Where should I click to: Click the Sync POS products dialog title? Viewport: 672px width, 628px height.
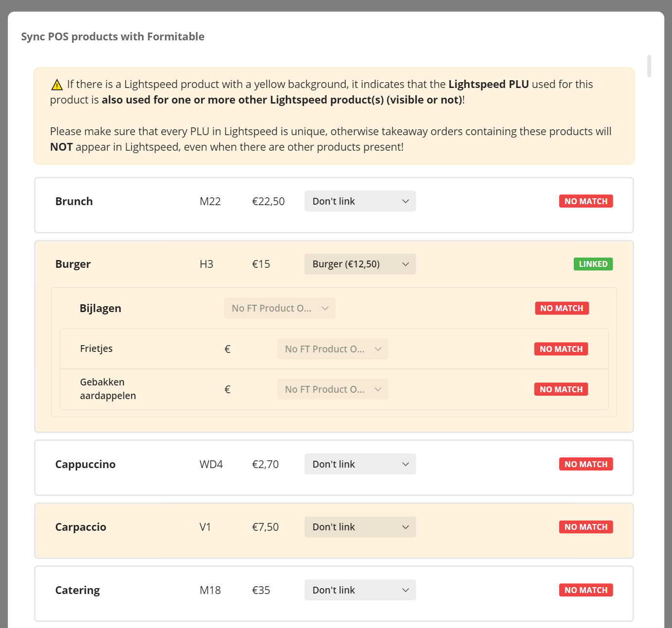(113, 37)
